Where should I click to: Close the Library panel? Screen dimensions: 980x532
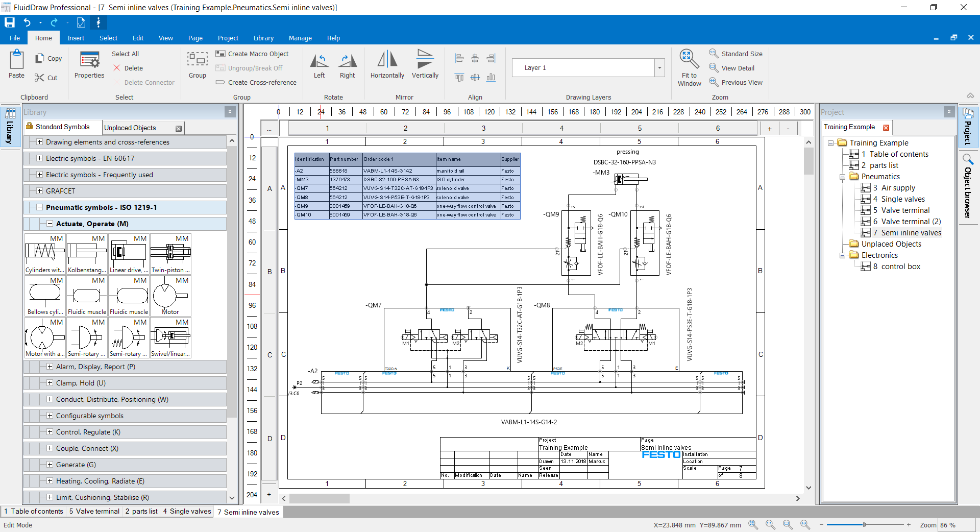tap(230, 112)
